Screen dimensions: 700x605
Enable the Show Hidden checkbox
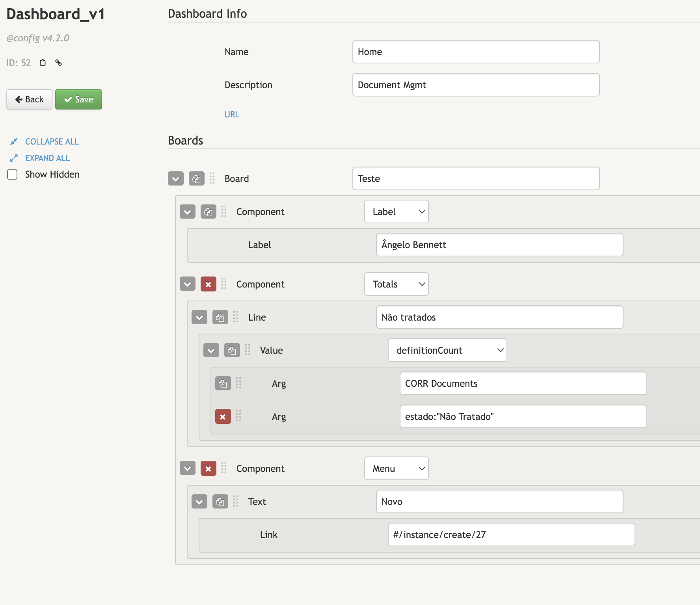[13, 174]
